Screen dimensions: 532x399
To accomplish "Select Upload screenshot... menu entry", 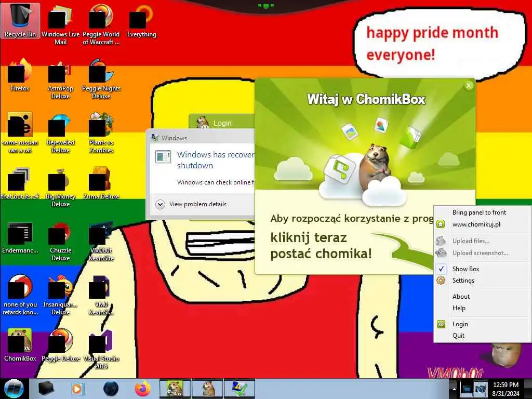I will [482, 253].
